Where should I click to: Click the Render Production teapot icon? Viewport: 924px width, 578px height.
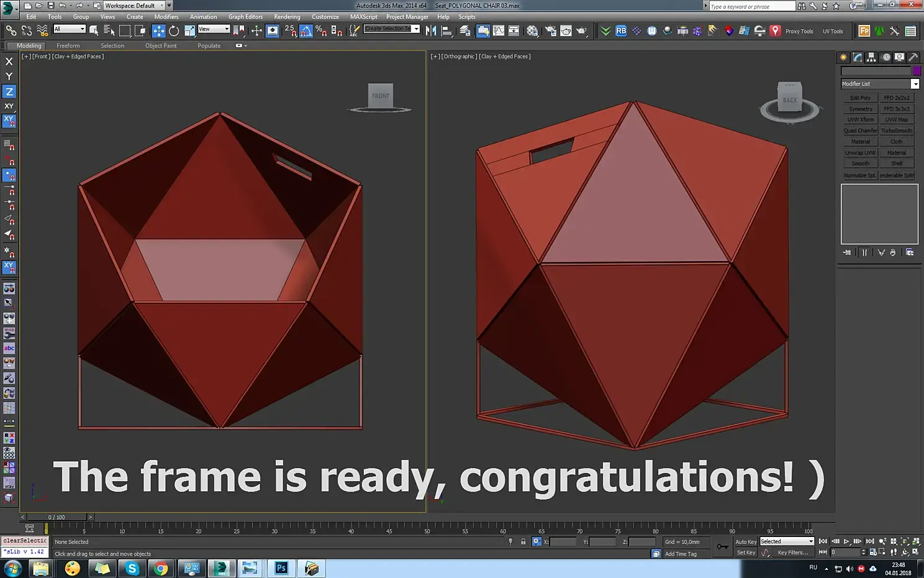click(x=581, y=30)
